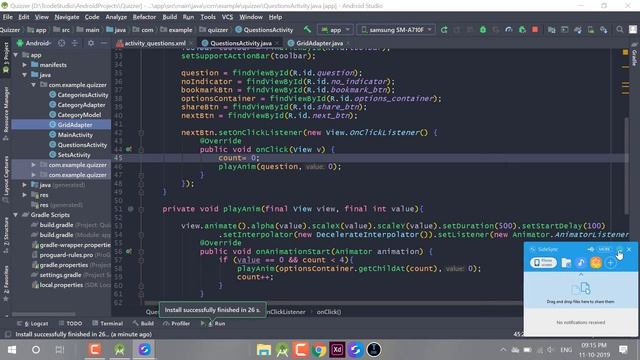Open the Terminal tool window

[108, 323]
